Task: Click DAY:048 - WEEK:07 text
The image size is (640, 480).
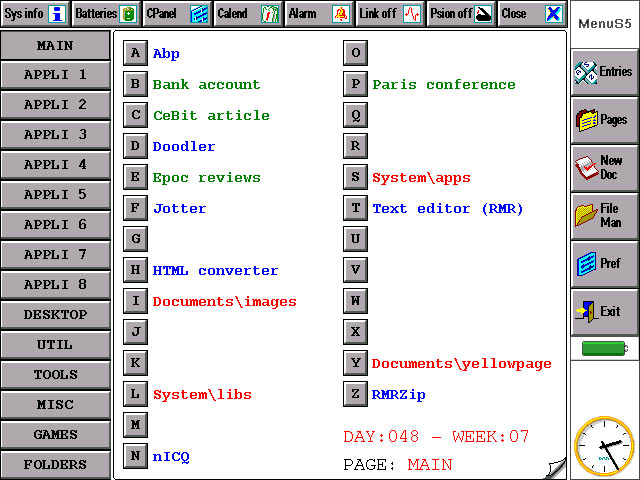Action: pyautogui.click(x=436, y=437)
